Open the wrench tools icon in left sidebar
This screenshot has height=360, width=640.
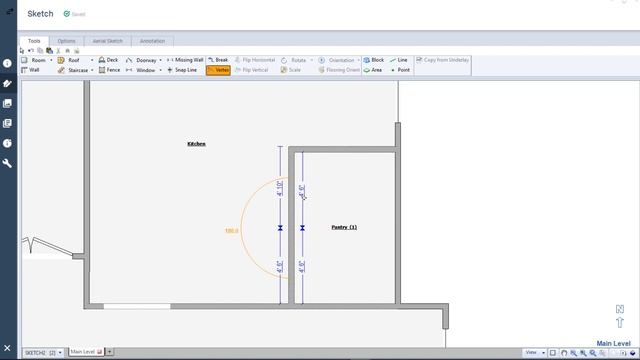point(7,163)
